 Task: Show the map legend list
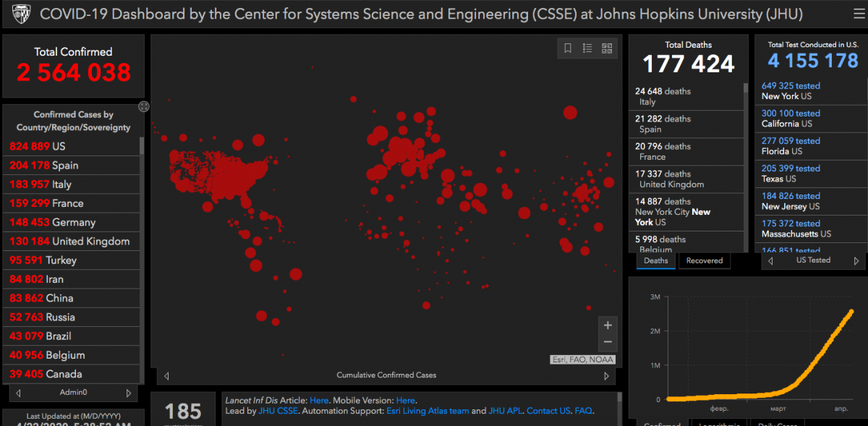click(587, 48)
